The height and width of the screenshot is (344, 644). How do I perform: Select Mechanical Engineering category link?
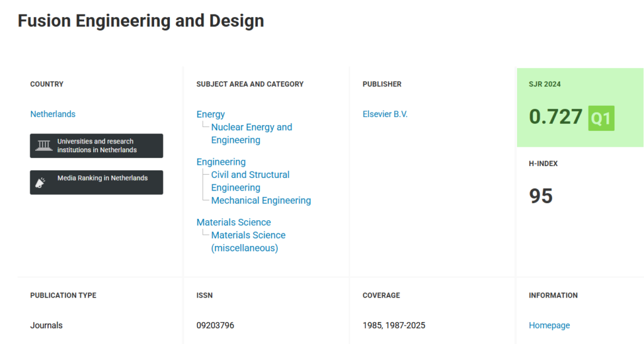tap(261, 201)
